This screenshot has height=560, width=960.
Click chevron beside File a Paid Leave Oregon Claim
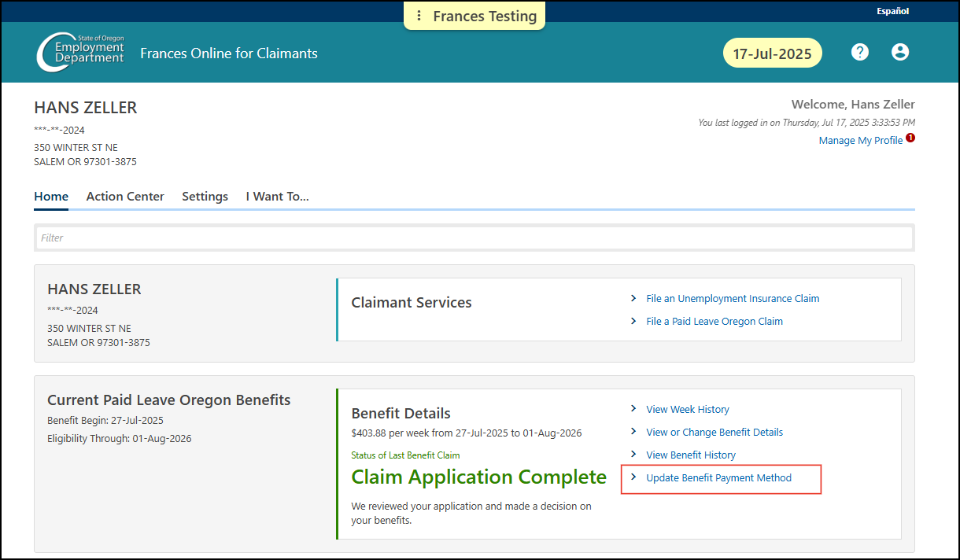point(633,321)
